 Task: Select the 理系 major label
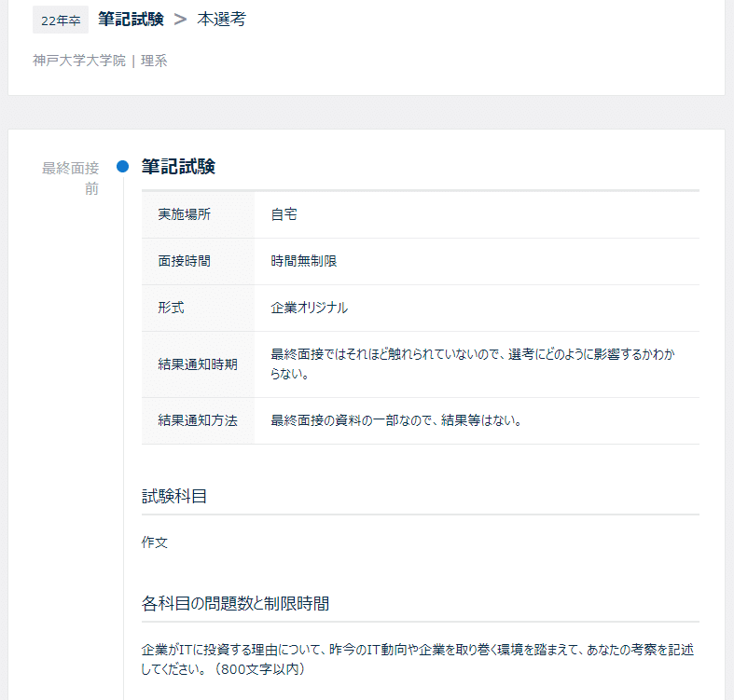154,61
